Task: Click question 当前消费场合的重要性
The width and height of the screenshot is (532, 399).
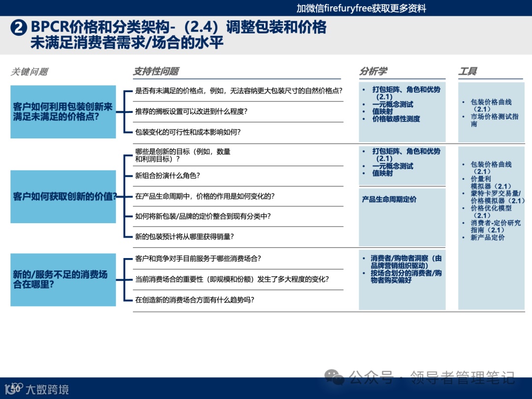Action: click(x=232, y=279)
